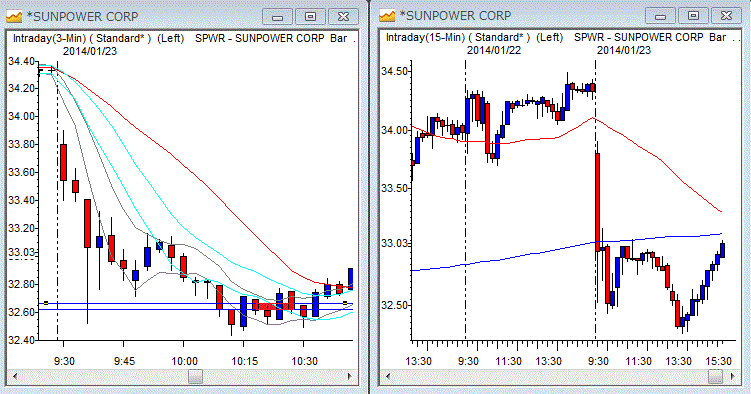Viewport: 751px width, 394px height.
Task: Close the left 3-Min chart window
Action: (x=343, y=17)
